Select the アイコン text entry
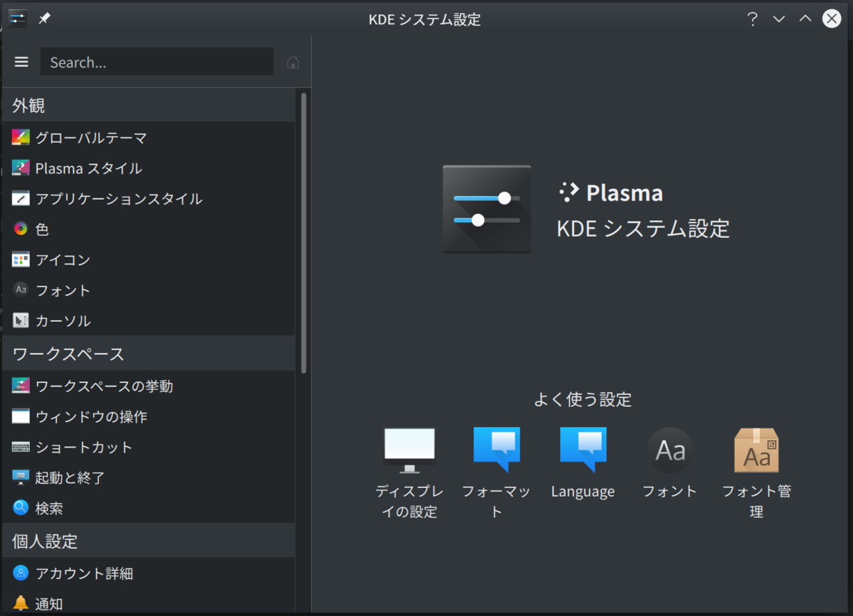Image resolution: width=853 pixels, height=616 pixels. [63, 260]
